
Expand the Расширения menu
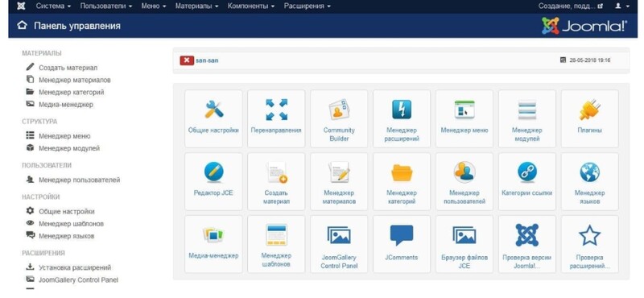[x=308, y=6]
